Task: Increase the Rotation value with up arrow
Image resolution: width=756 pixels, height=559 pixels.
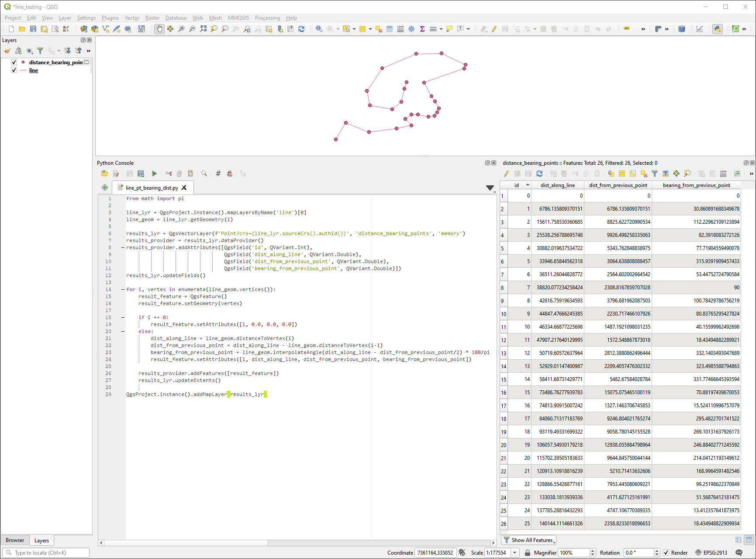Action: pyautogui.click(x=656, y=551)
